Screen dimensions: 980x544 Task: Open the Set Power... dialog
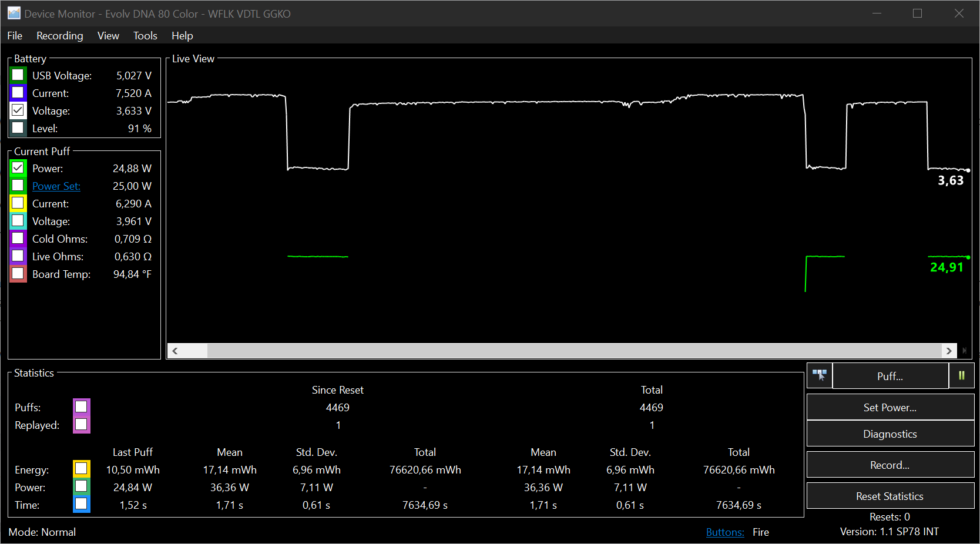890,407
